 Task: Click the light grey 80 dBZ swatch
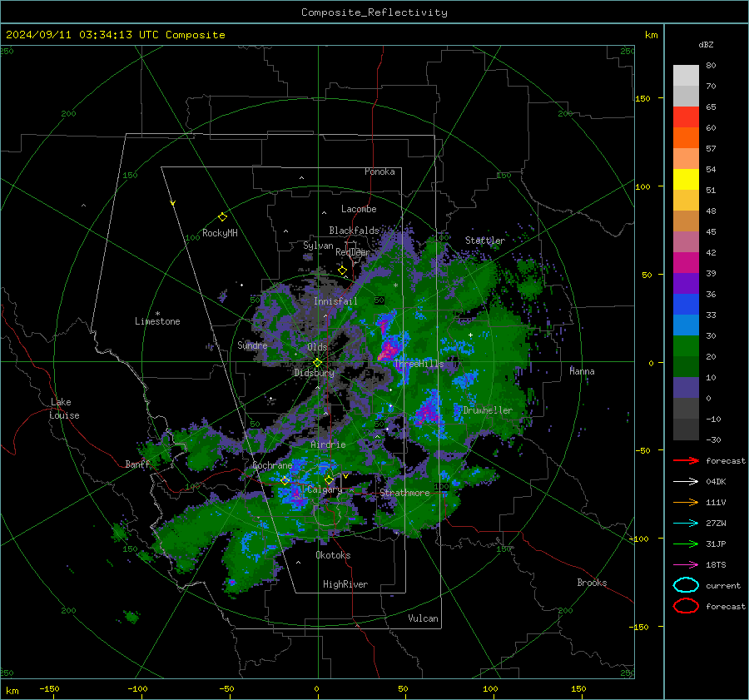click(686, 75)
